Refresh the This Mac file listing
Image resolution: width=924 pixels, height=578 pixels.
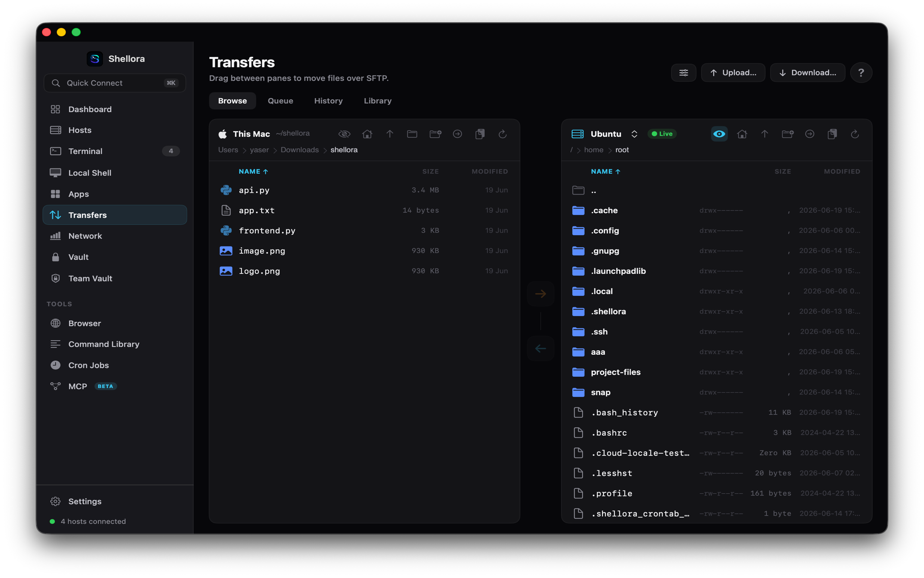pyautogui.click(x=502, y=134)
